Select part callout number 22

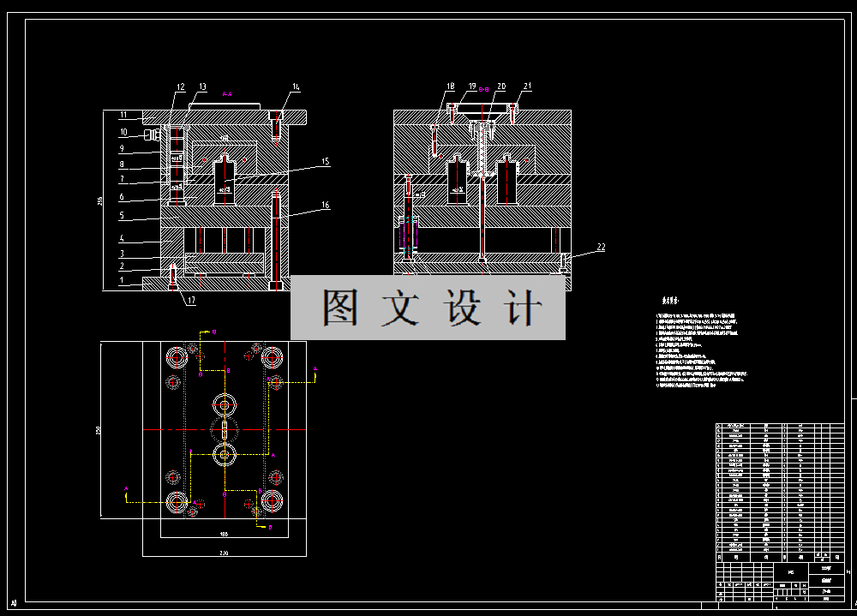[602, 247]
